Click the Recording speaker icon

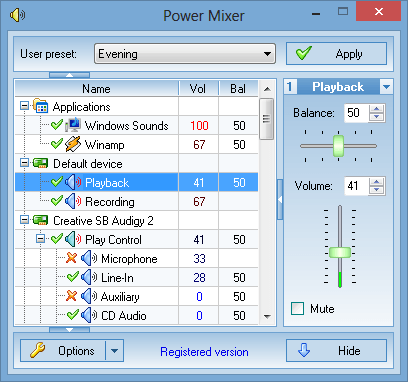point(73,201)
